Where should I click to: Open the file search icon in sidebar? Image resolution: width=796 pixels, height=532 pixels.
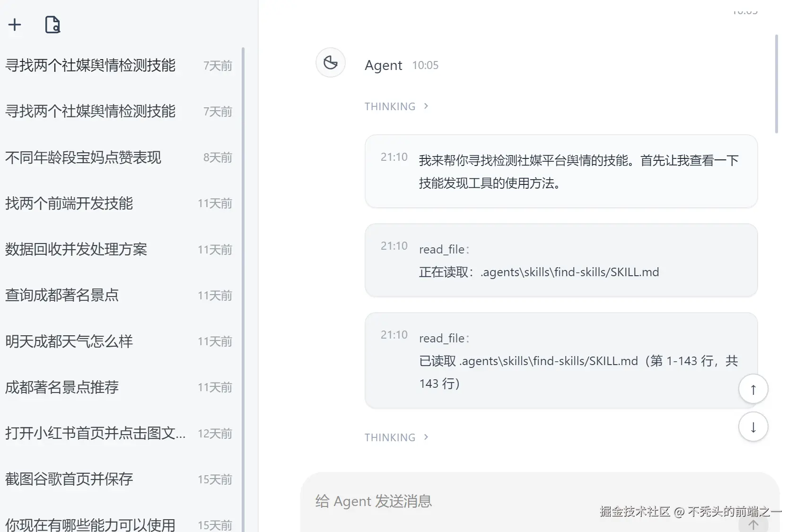click(x=52, y=25)
